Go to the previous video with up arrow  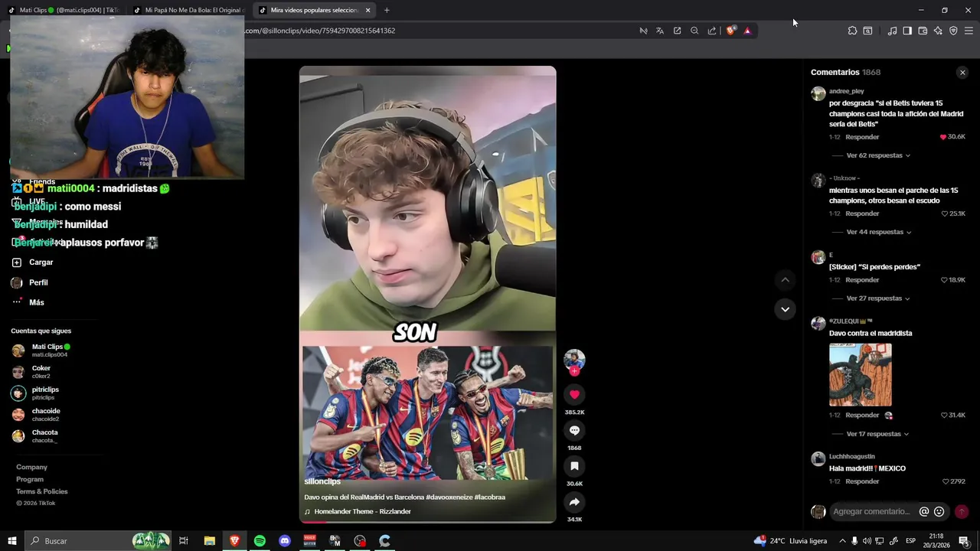(785, 280)
